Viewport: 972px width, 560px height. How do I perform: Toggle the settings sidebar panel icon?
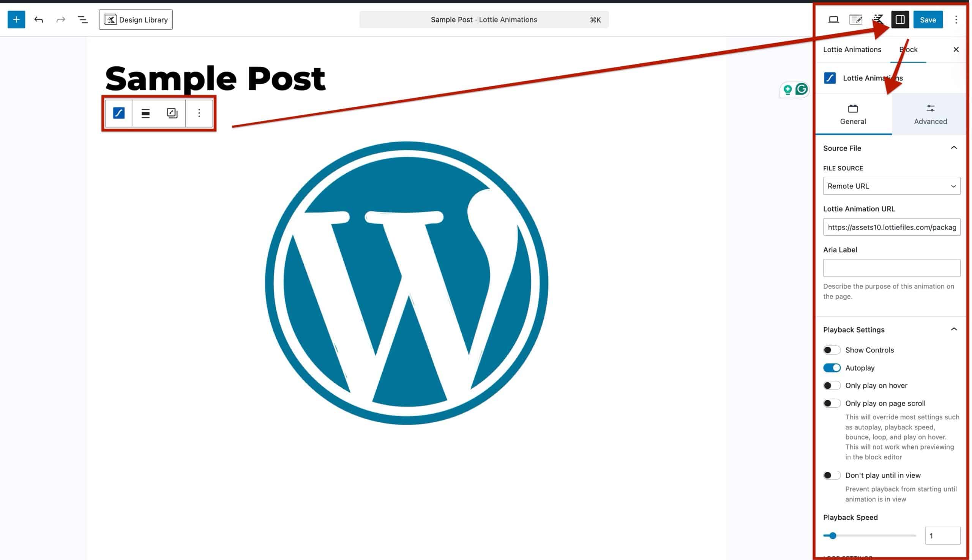pos(900,20)
